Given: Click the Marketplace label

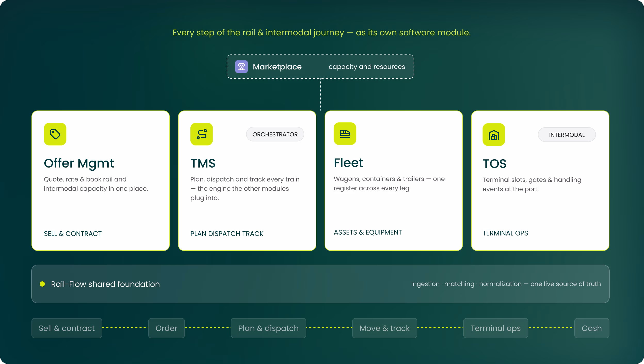Looking at the screenshot, I should (x=277, y=67).
